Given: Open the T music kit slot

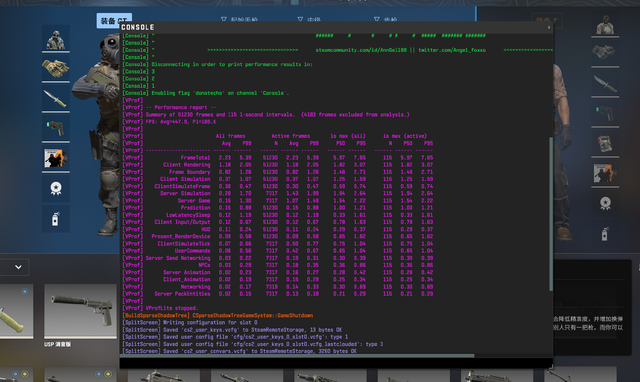Looking at the screenshot, I should tap(605, 173).
